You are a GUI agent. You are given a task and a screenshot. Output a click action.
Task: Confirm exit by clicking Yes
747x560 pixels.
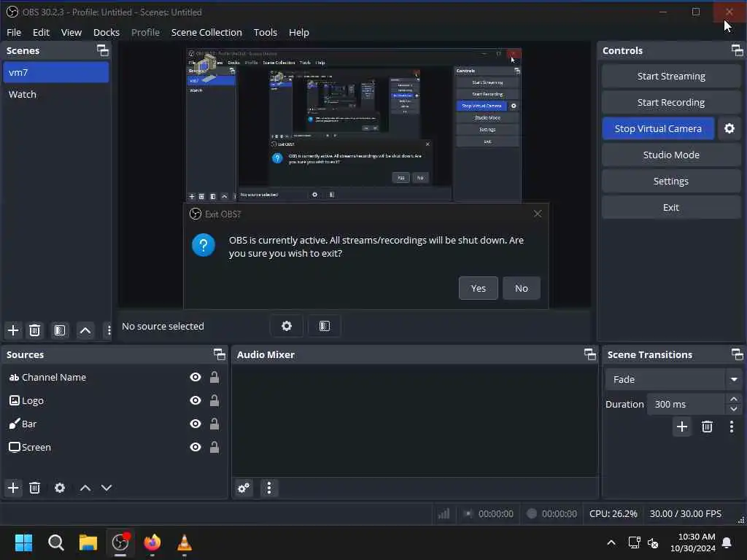(478, 288)
